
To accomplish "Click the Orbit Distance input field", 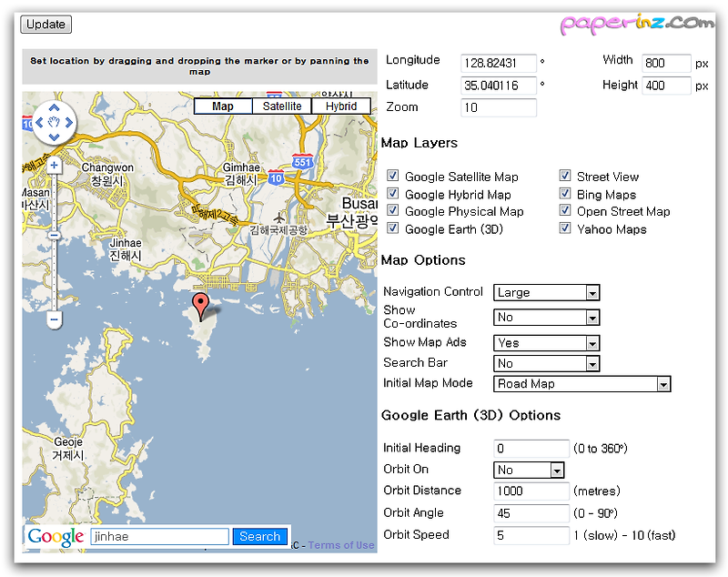I will (x=531, y=491).
